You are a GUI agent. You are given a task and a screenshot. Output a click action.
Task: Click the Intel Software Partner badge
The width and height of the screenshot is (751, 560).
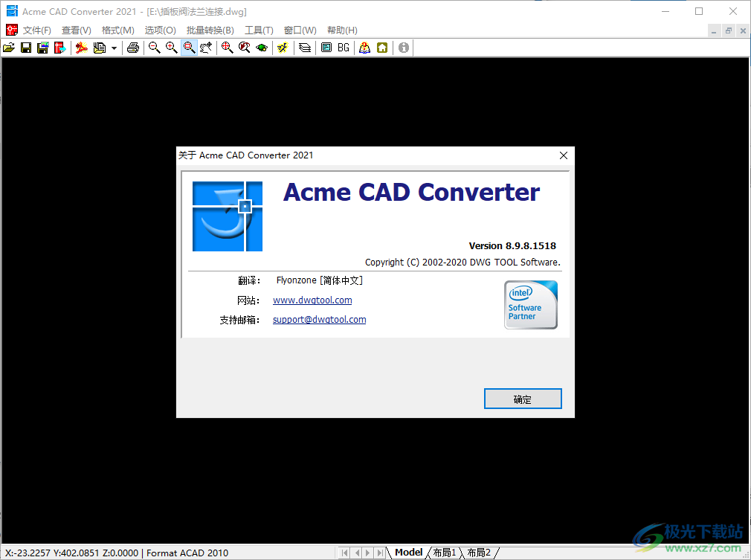(x=531, y=305)
